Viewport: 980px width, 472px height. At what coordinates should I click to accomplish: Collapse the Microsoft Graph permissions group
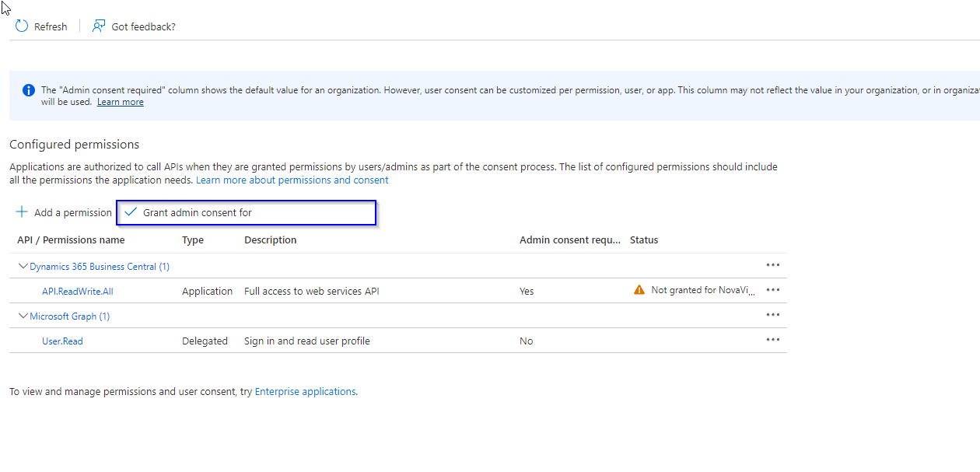(x=23, y=316)
